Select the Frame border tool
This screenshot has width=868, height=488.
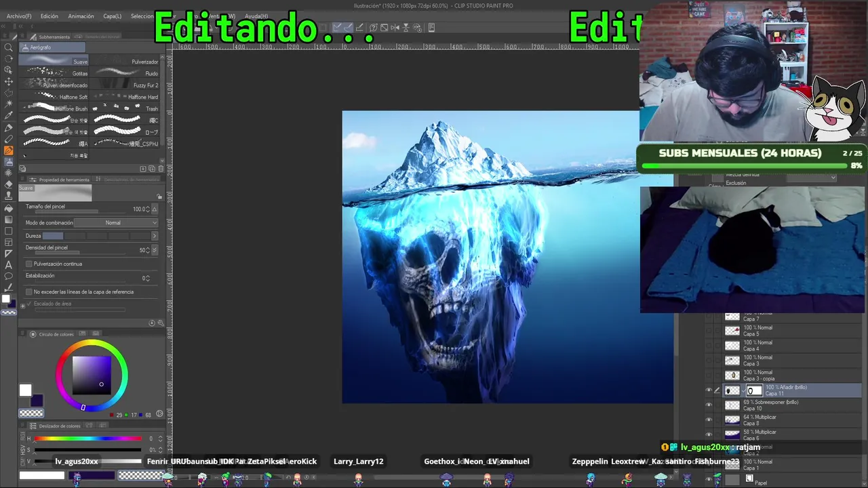(9, 242)
